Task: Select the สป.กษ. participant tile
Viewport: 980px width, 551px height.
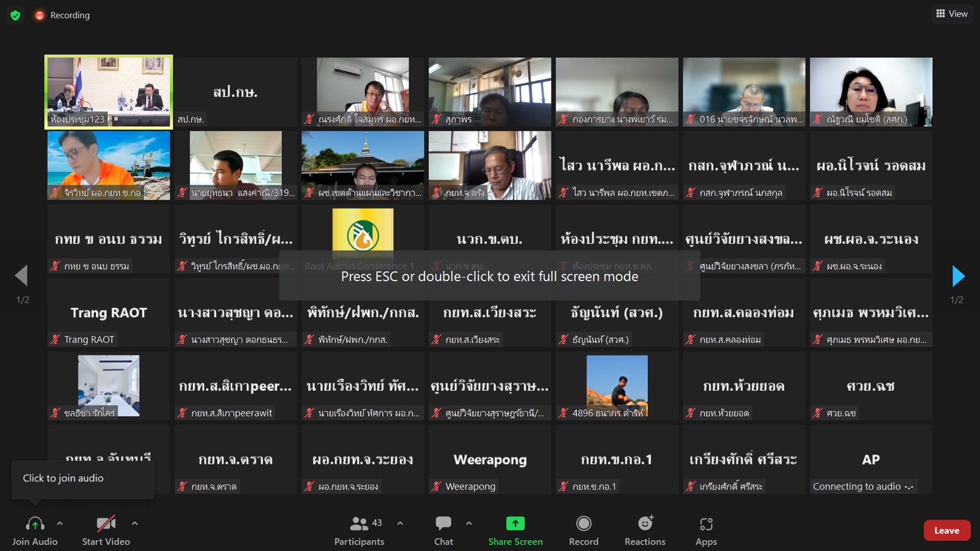Action: coord(235,92)
